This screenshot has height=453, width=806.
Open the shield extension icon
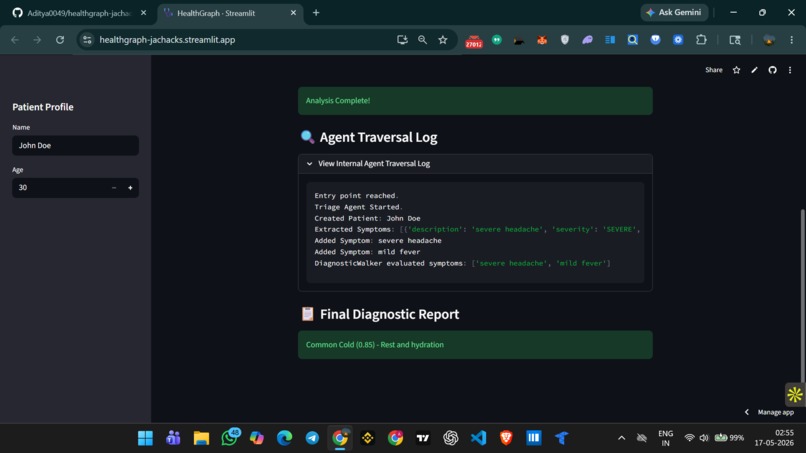pyautogui.click(x=564, y=40)
